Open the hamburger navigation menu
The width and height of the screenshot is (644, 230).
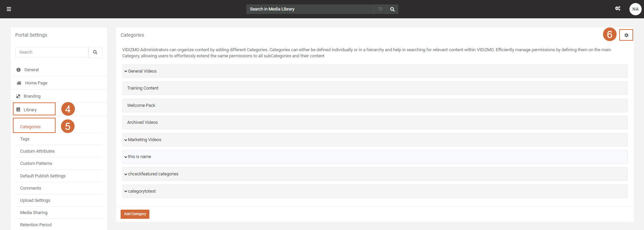9,9
